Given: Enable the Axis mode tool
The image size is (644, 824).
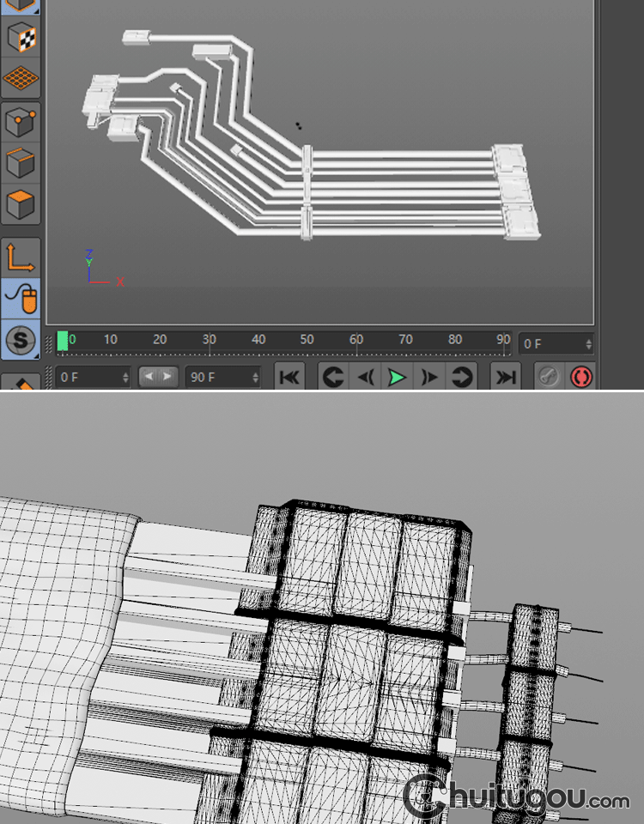Looking at the screenshot, I should [21, 257].
